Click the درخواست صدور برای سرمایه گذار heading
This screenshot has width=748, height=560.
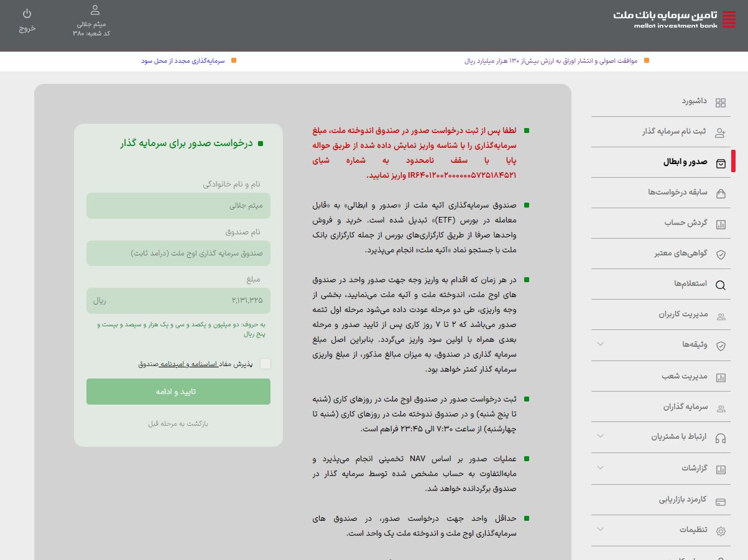click(x=187, y=144)
